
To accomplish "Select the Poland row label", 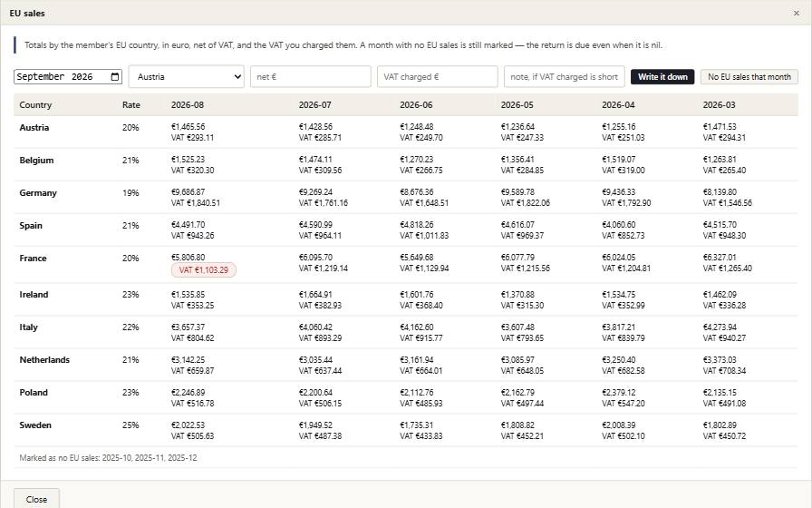I will click(34, 393).
